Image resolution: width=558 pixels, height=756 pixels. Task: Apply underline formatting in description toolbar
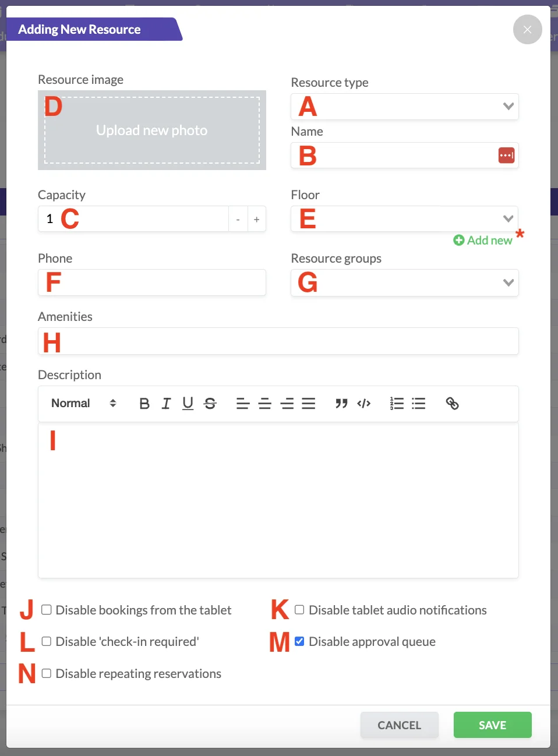tap(188, 404)
